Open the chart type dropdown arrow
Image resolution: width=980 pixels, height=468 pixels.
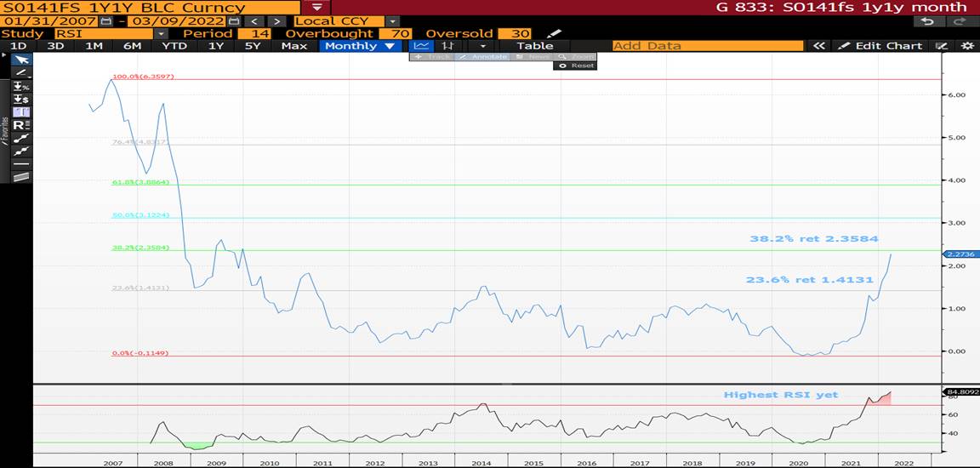[x=482, y=46]
